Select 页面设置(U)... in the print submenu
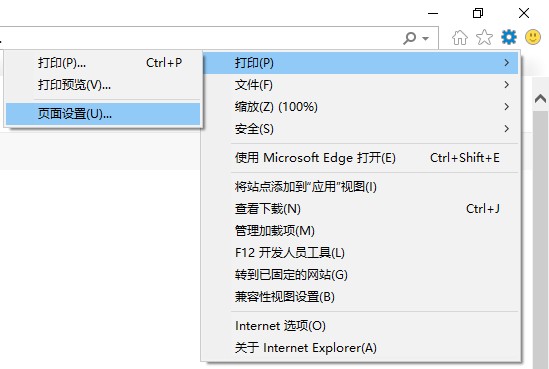 pos(103,114)
